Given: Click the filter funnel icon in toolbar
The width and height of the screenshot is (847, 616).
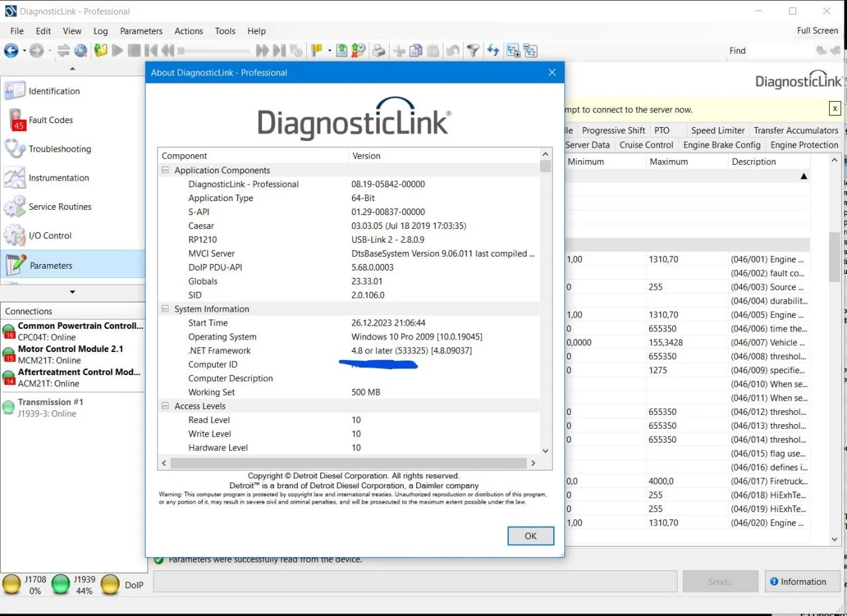Looking at the screenshot, I should pyautogui.click(x=473, y=50).
